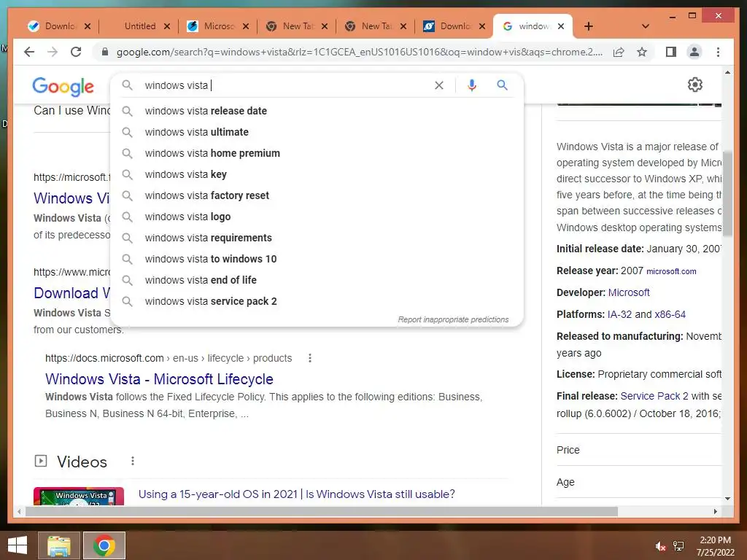This screenshot has width=747, height=560.
Task: Open the Chrome profile avatar
Action: [x=694, y=52]
